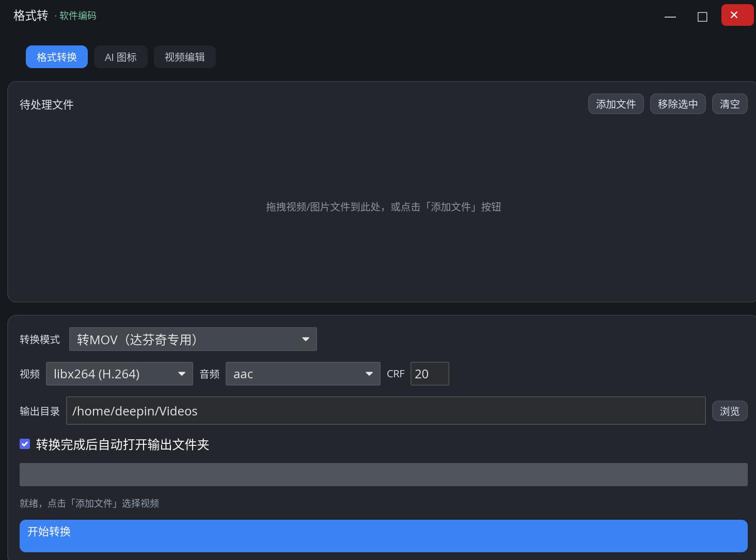Click the 软件编码 label in title bar
The image size is (756, 560).
pyautogui.click(x=77, y=15)
